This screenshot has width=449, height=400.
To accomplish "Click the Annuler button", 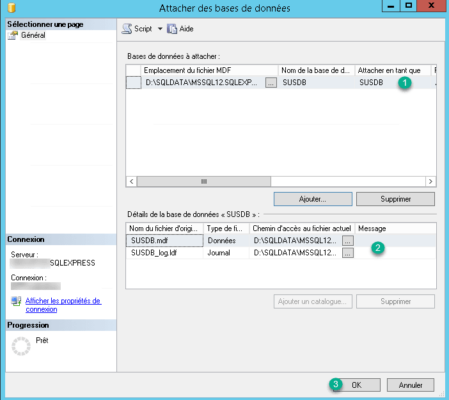I will point(410,385).
